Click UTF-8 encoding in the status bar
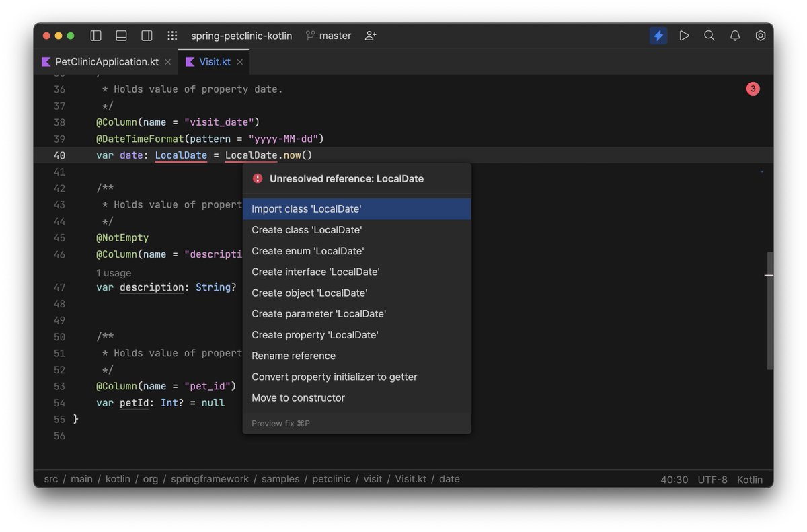Screen dimensions: 807x532 [x=712, y=480]
